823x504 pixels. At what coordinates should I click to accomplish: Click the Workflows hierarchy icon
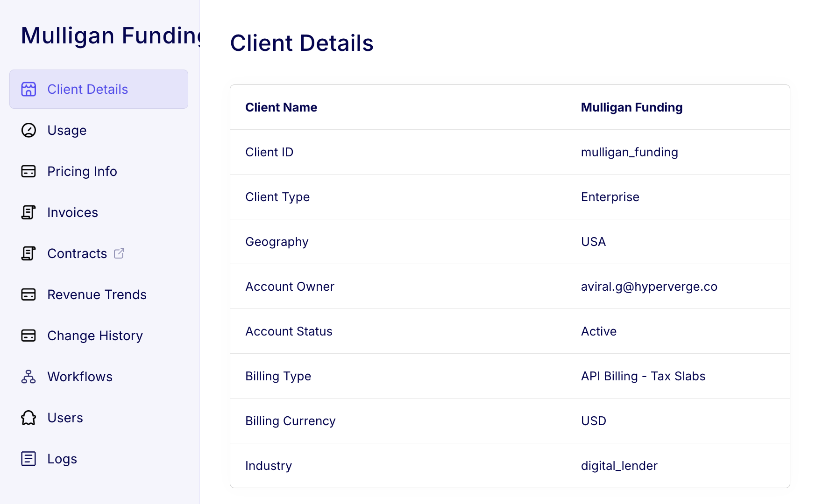coord(28,377)
